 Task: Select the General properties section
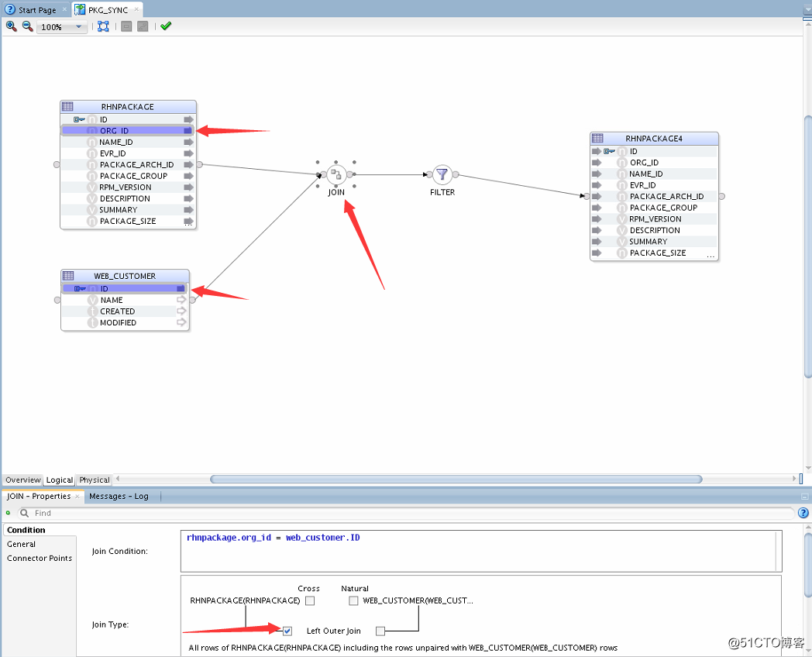pyautogui.click(x=21, y=544)
